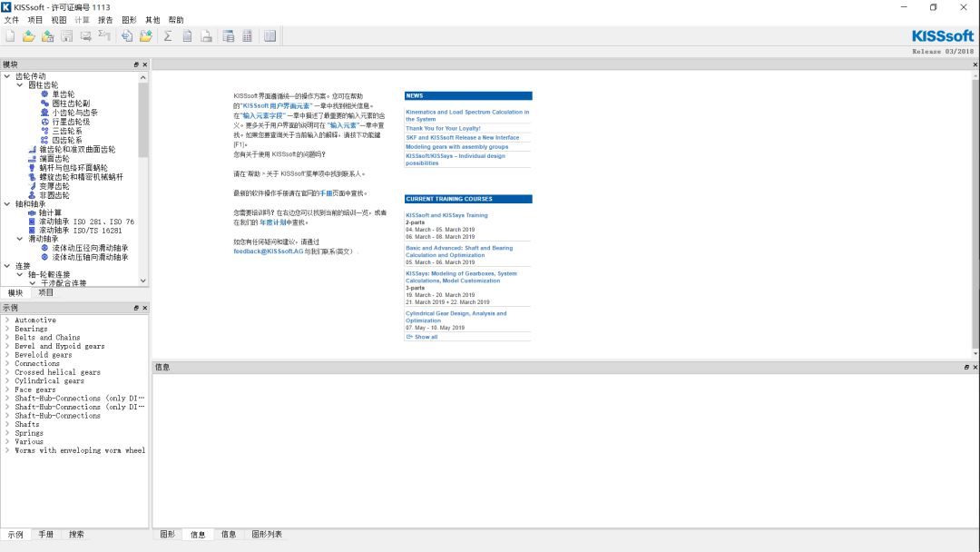Run calculation with the sigma icon

tap(168, 36)
